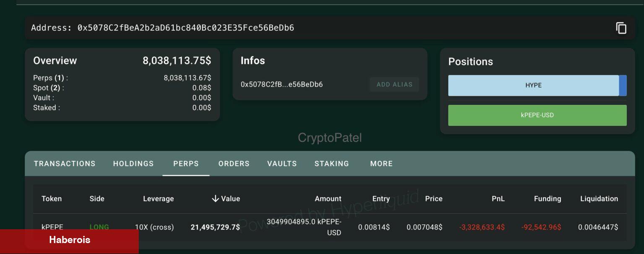Click the Funding column header
Image resolution: width=644 pixels, height=254 pixels.
(547, 199)
